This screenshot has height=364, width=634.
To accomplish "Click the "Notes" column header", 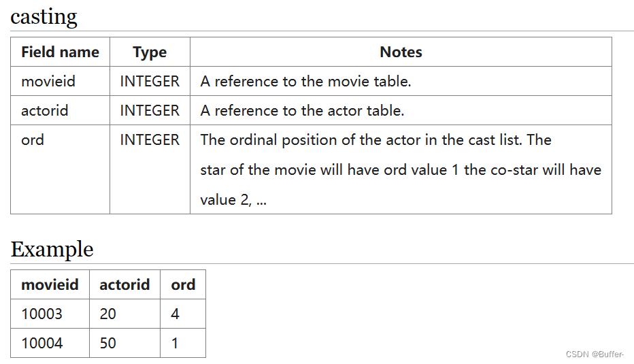I will tap(401, 52).
